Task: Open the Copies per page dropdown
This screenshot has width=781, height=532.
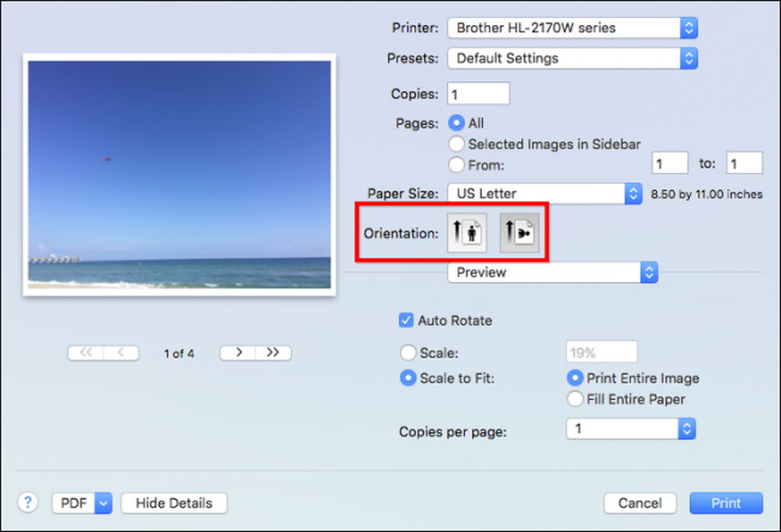Action: 630,429
